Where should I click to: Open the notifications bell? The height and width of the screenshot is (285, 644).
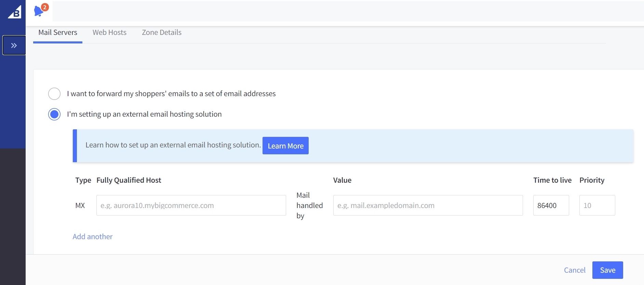tap(39, 12)
